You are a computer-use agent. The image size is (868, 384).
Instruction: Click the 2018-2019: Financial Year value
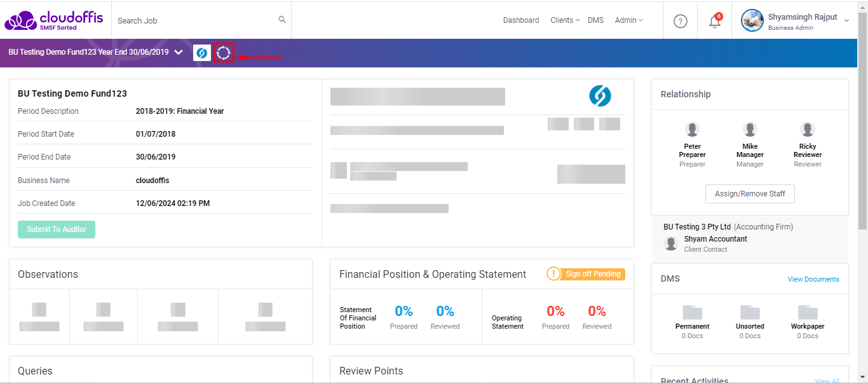point(180,111)
